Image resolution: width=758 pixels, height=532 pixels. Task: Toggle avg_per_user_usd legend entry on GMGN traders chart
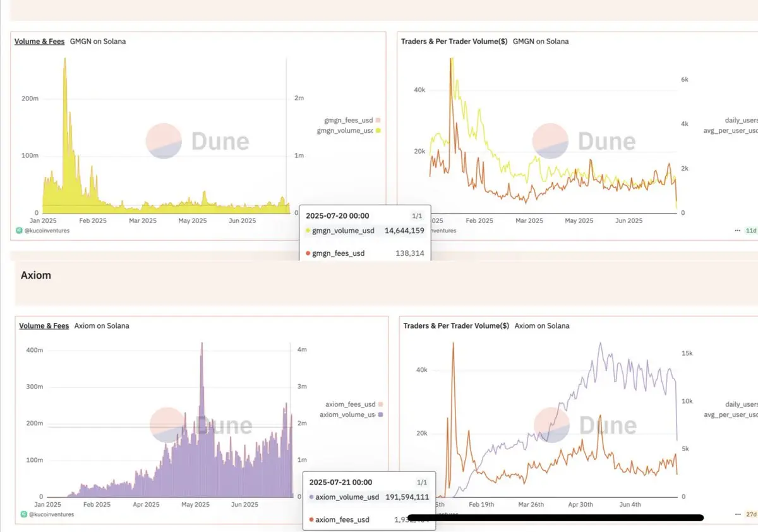tap(731, 131)
